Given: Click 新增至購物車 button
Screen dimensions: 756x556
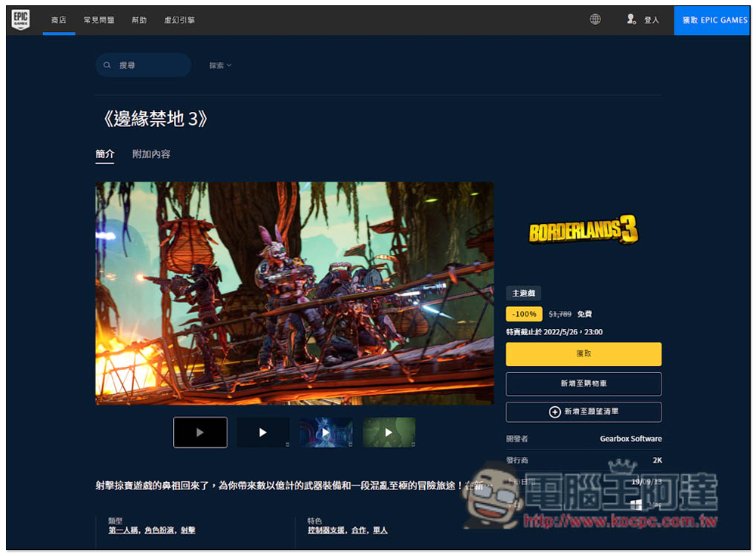Looking at the screenshot, I should 584,384.
